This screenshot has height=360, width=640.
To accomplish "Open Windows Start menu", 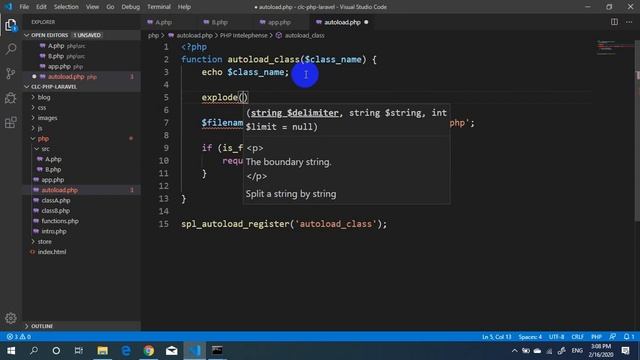I will [11, 351].
